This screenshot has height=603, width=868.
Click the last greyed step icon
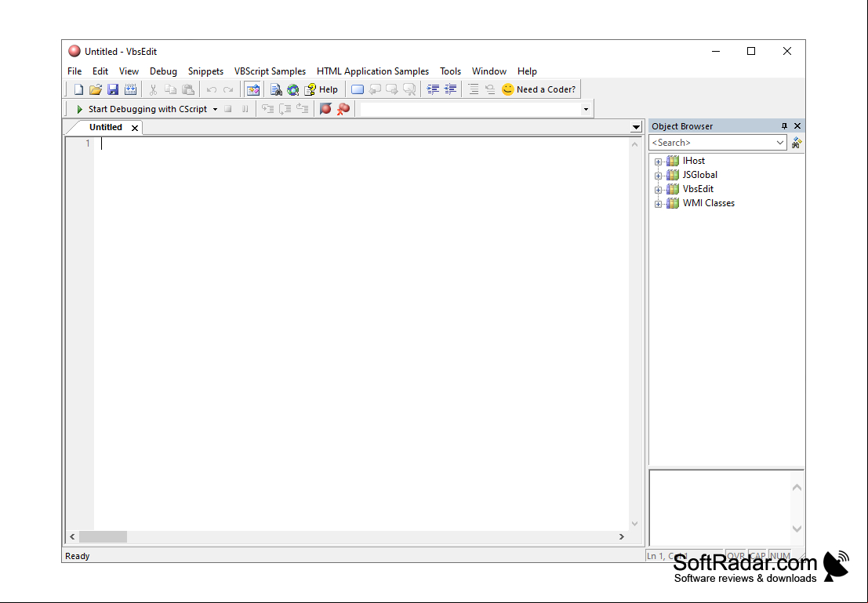[x=302, y=109]
